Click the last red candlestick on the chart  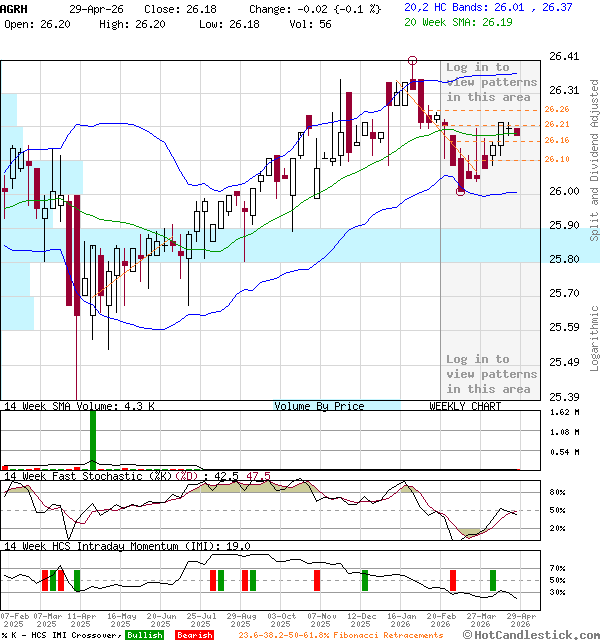point(517,131)
